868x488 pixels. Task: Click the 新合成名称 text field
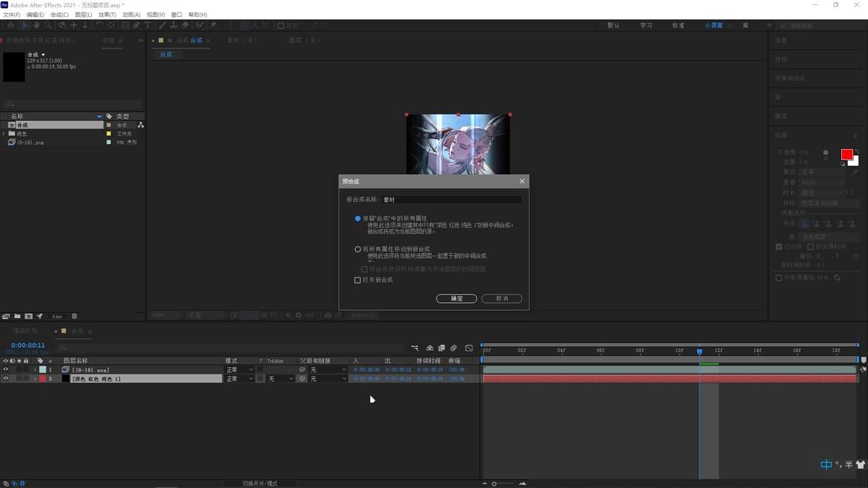[451, 200]
